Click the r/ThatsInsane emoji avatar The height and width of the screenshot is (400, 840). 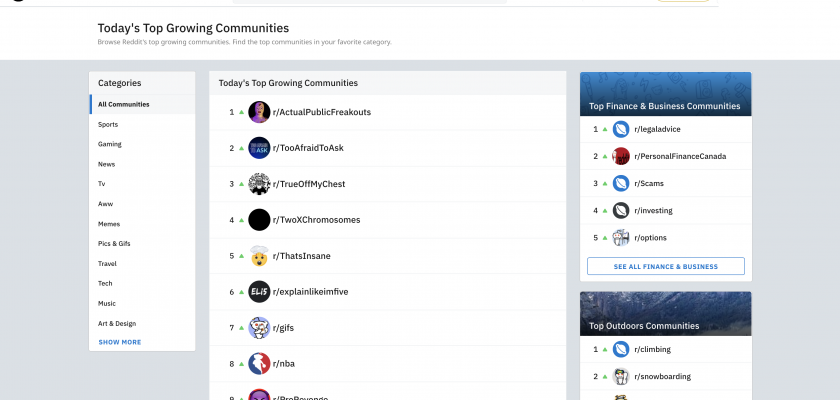(259, 256)
